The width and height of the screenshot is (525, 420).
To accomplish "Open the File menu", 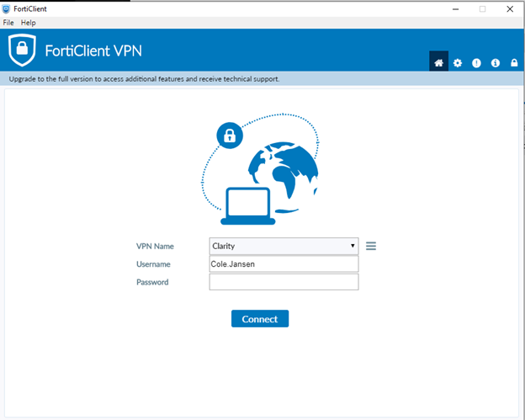I will pyautogui.click(x=8, y=23).
